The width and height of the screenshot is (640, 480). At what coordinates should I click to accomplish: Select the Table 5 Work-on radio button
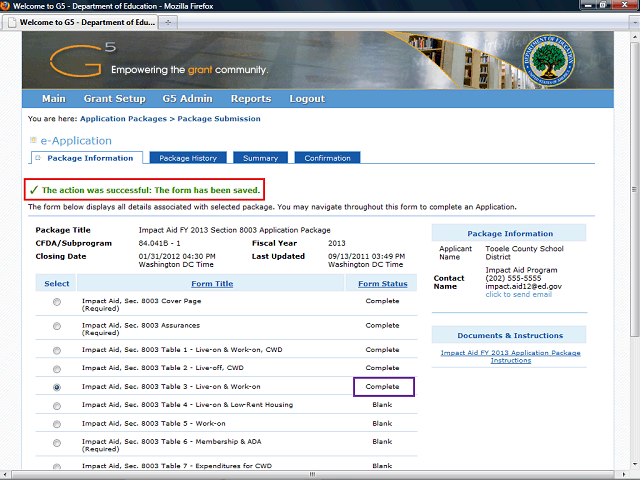point(56,424)
